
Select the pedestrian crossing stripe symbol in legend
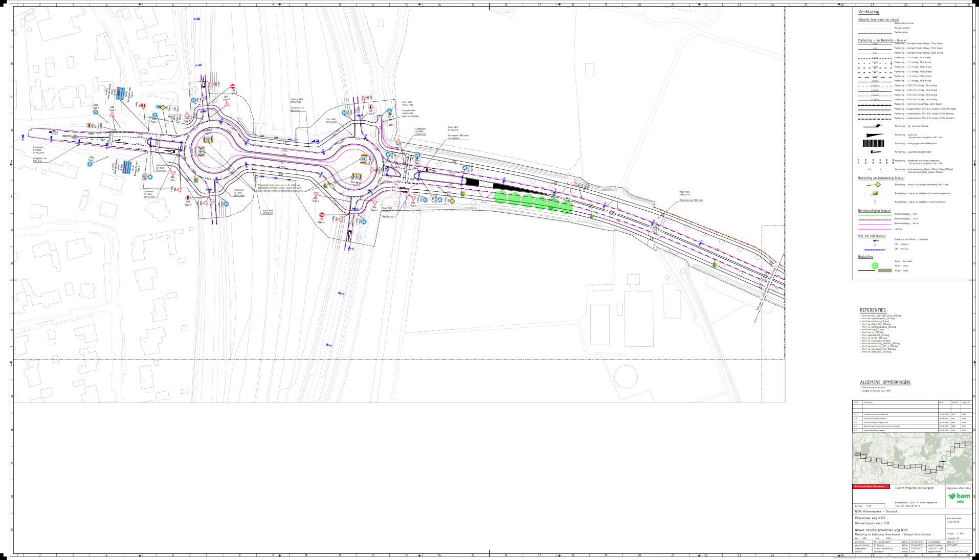point(873,143)
